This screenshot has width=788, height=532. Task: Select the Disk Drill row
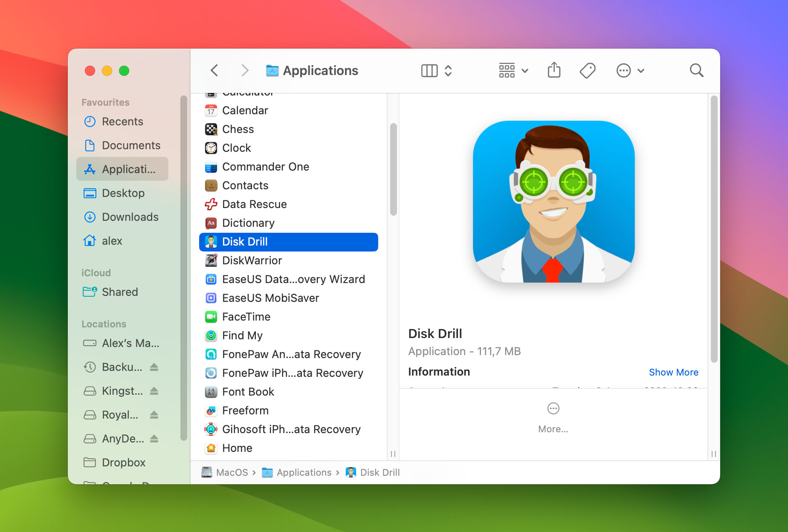(289, 242)
